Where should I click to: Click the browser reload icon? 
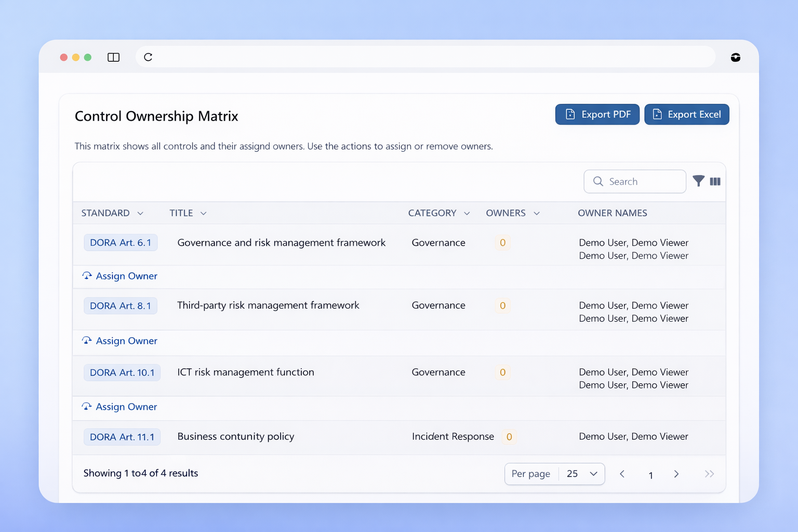point(148,57)
